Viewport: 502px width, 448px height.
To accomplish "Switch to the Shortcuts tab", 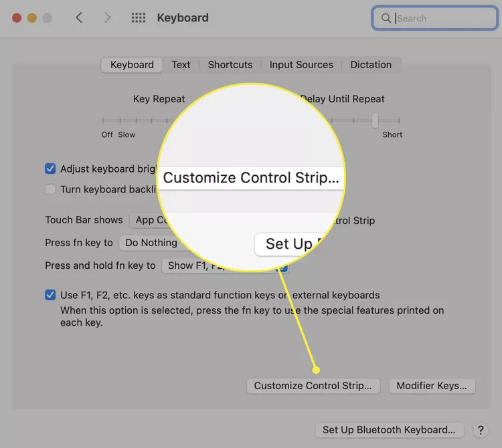I will coord(230,65).
